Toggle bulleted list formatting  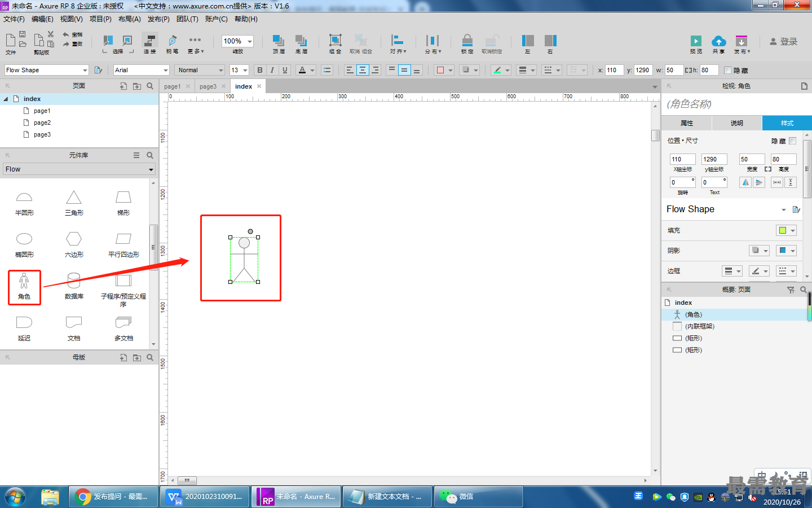coord(327,70)
